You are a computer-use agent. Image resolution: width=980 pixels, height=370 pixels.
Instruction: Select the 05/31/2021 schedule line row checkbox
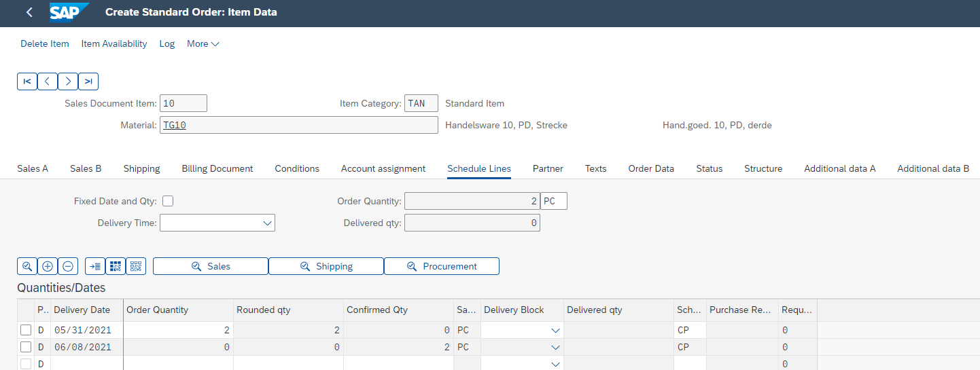[26, 330]
